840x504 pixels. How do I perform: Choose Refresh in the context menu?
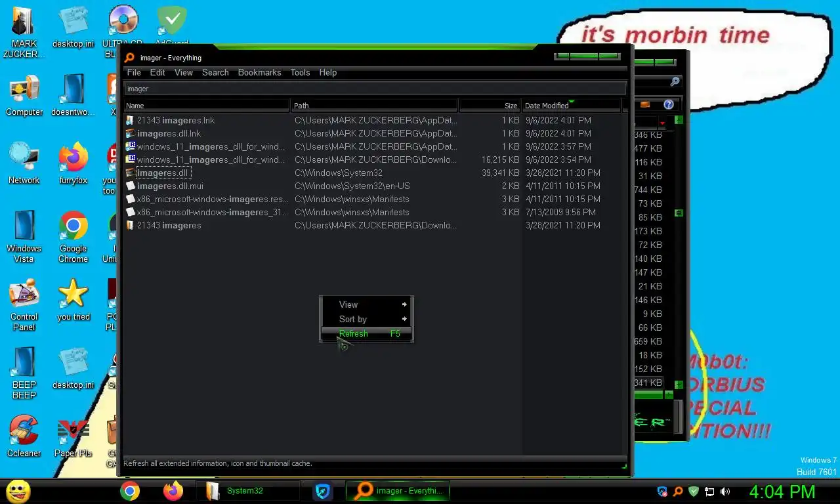(x=366, y=333)
